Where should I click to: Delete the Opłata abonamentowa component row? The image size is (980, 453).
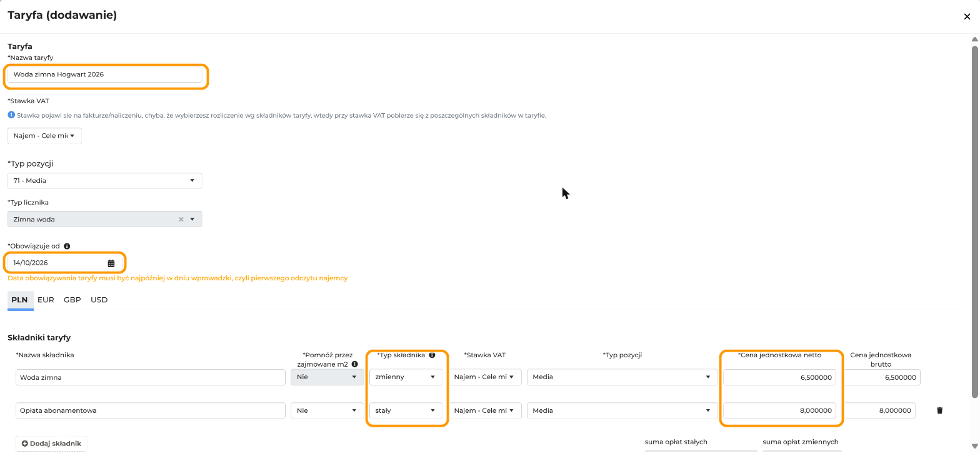tap(939, 410)
